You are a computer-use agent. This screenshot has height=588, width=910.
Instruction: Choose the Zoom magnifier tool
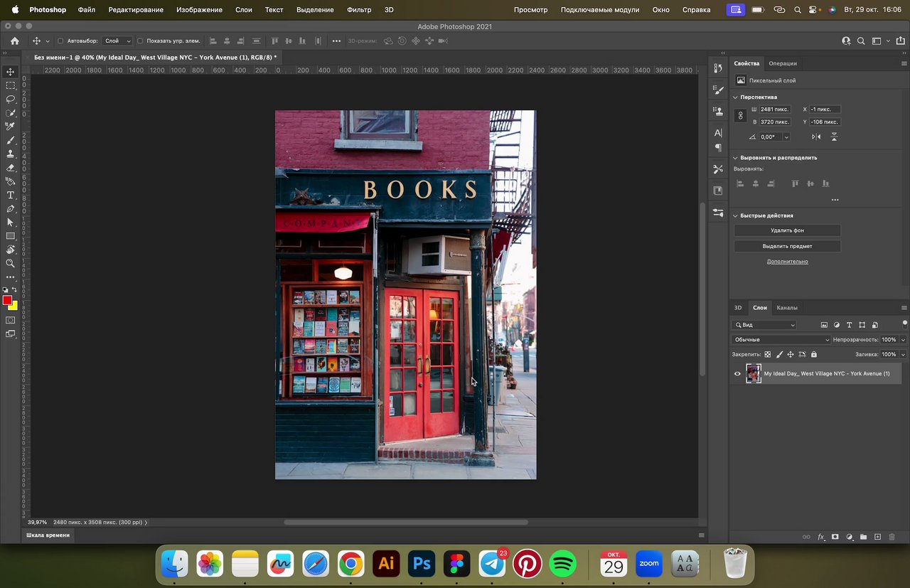[x=11, y=263]
